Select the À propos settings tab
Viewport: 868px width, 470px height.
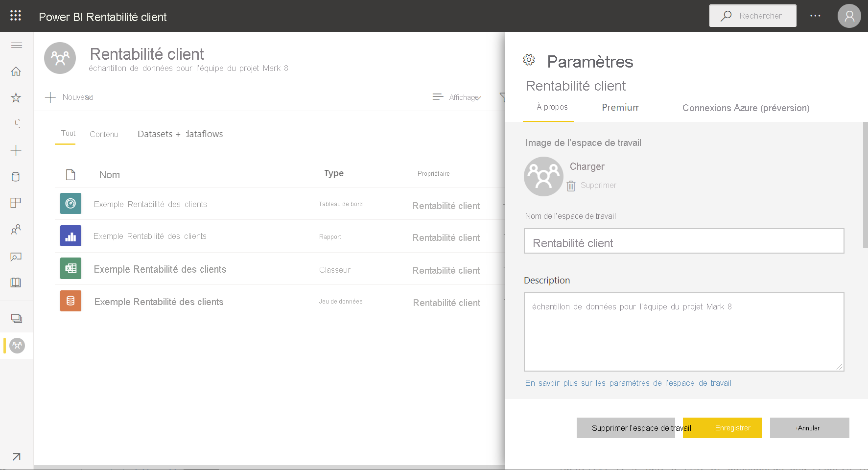[552, 107]
